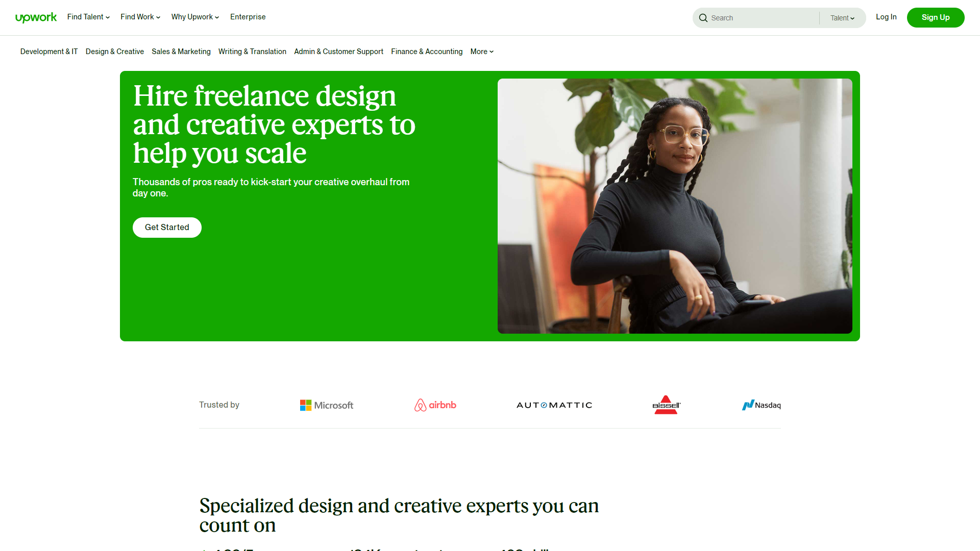Expand the Find Work dropdown menu
The width and height of the screenshot is (980, 551).
(x=139, y=17)
